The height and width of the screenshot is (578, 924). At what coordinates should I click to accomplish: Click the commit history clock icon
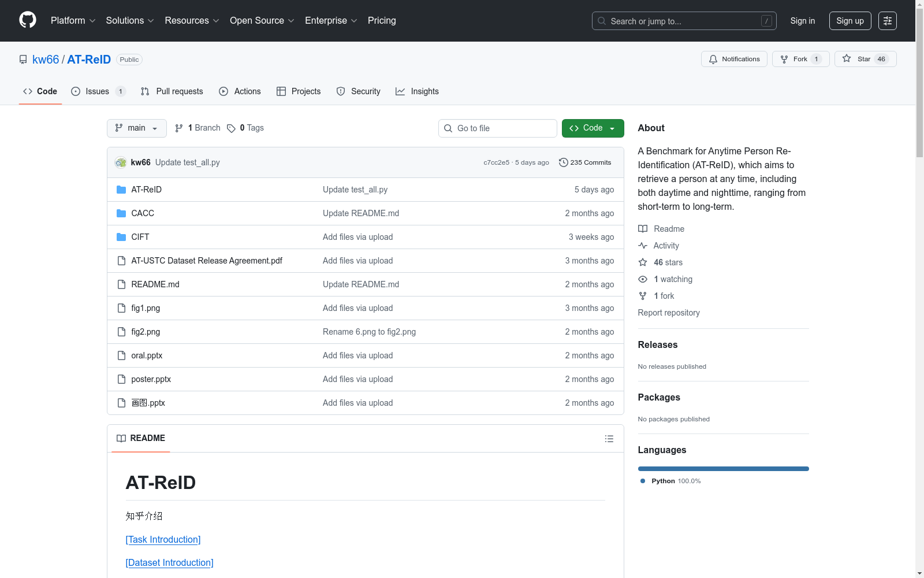(x=564, y=162)
